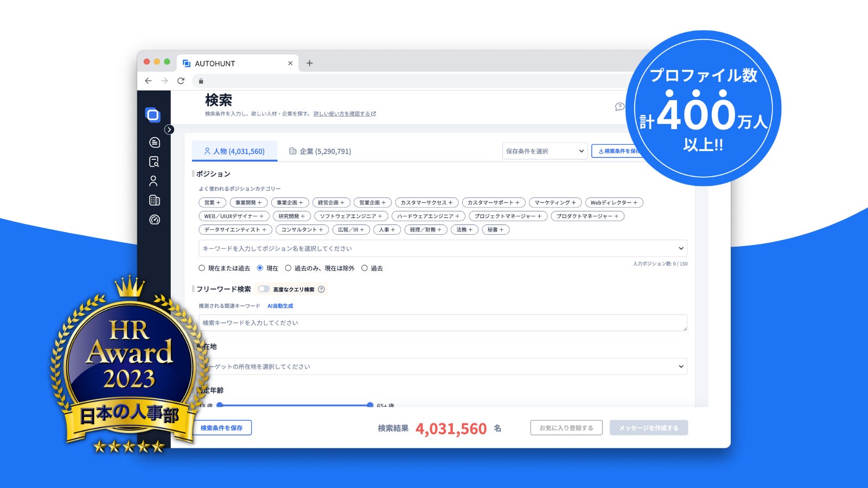868x488 pixels.
Task: Select the 現在または過去 radio option
Action: pos(202,268)
